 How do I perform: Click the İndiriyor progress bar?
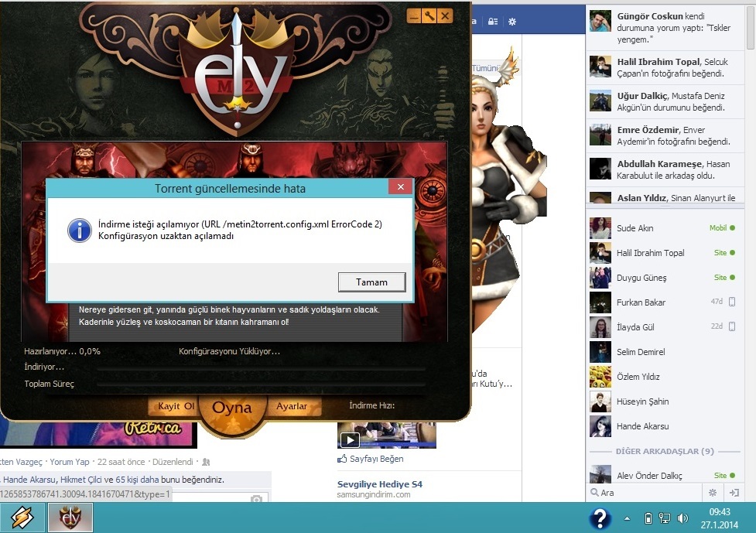261,368
